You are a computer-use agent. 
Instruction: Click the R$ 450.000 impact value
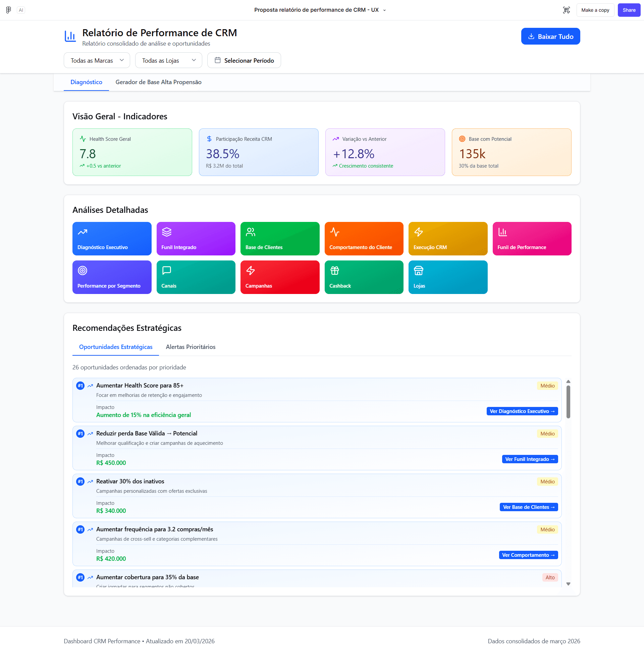point(111,463)
